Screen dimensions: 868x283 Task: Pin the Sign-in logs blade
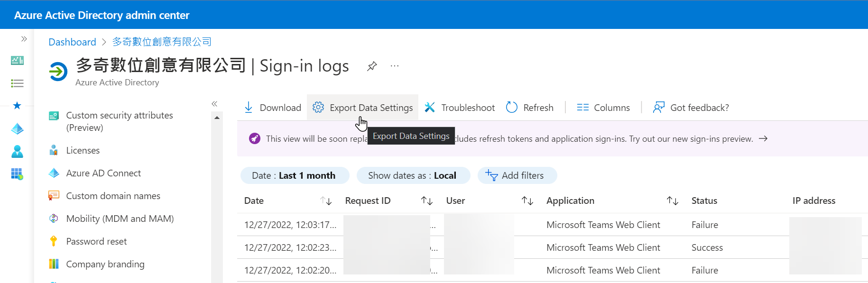pos(372,66)
